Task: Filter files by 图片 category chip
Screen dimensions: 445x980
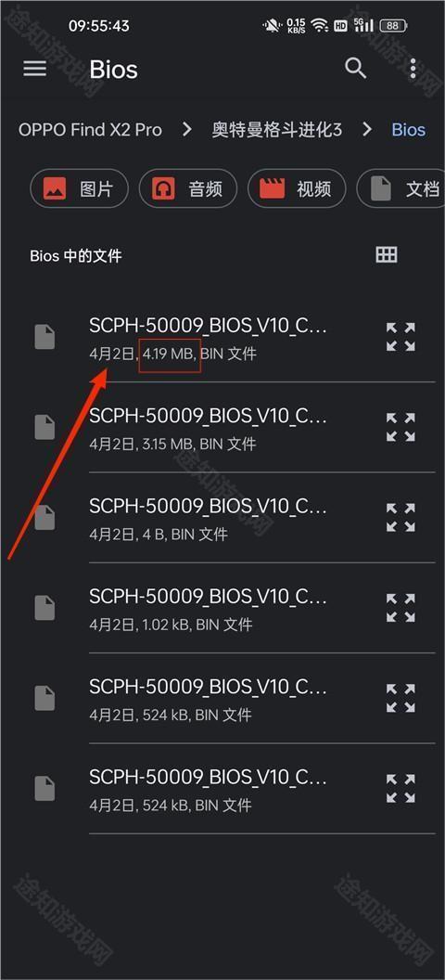Action: (79, 188)
